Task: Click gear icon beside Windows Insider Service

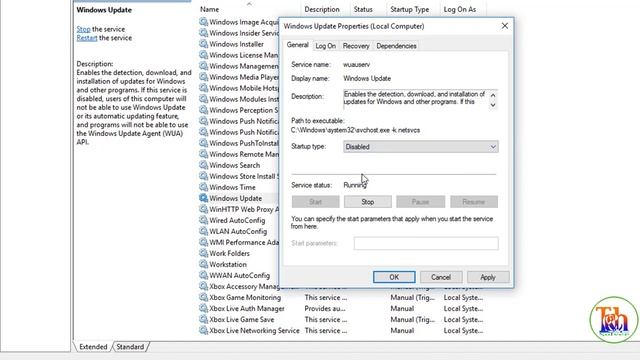Action: 203,33
